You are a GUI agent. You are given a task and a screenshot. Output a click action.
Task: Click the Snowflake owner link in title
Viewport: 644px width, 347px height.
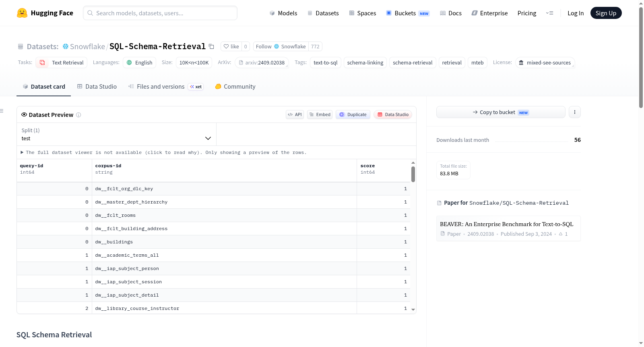87,46
